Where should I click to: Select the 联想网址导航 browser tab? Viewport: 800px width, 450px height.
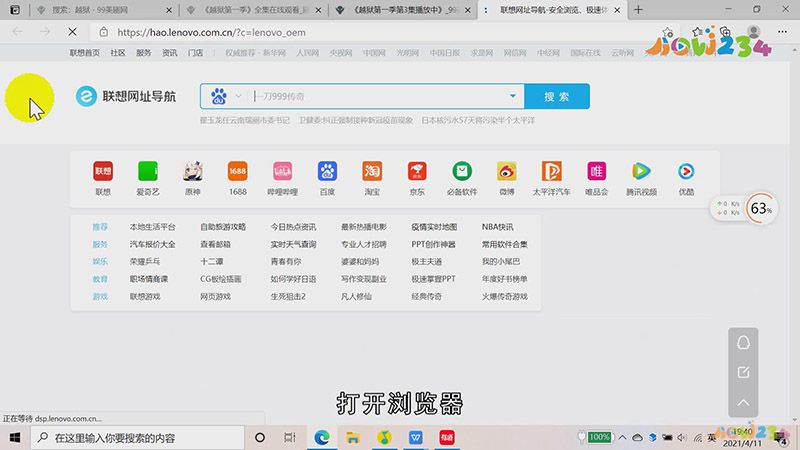(552, 10)
